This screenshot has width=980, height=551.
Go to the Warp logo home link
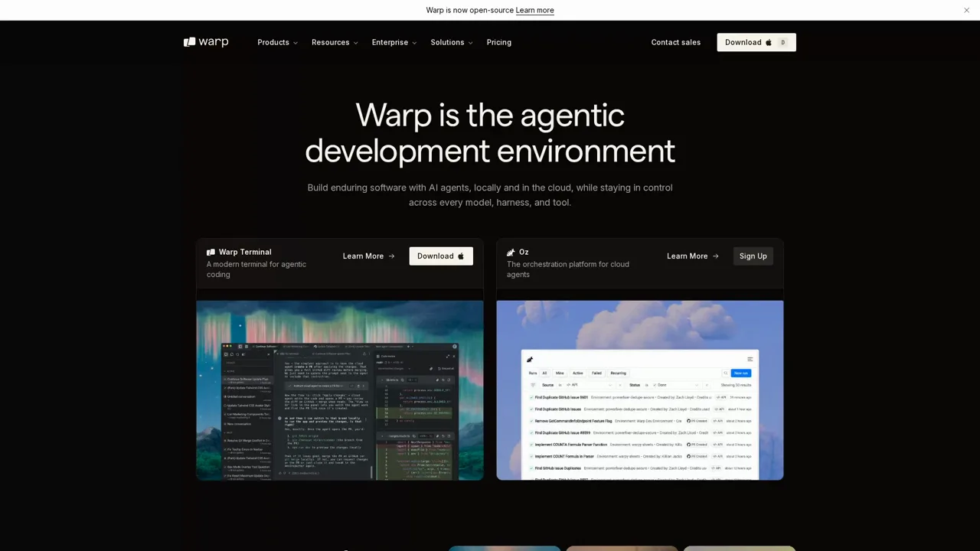[206, 42]
